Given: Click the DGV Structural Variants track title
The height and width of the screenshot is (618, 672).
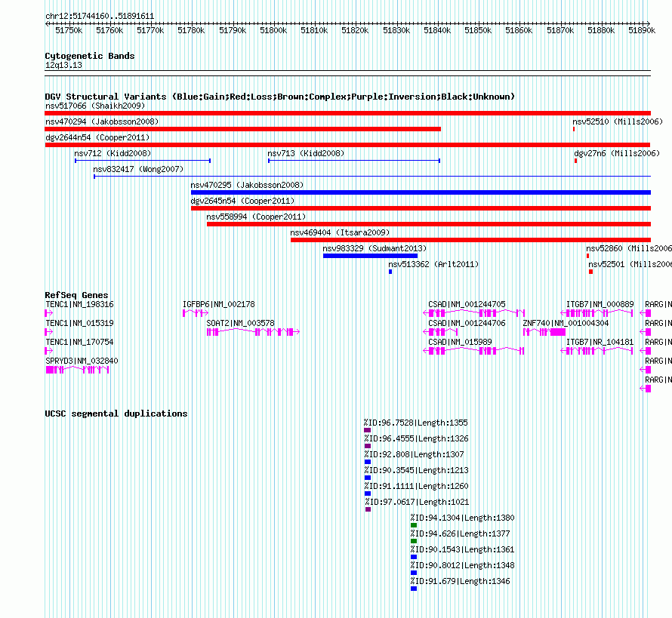Looking at the screenshot, I should click(x=280, y=97).
